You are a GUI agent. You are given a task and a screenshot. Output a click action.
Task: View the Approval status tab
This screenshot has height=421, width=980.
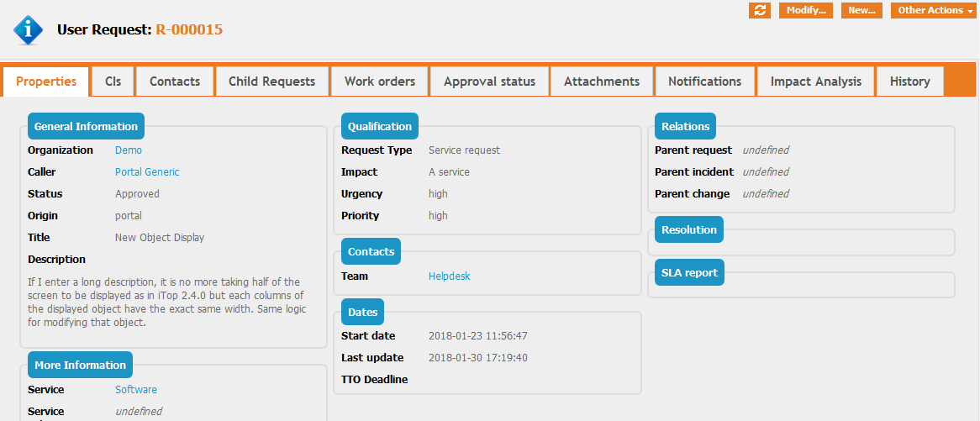tap(489, 82)
